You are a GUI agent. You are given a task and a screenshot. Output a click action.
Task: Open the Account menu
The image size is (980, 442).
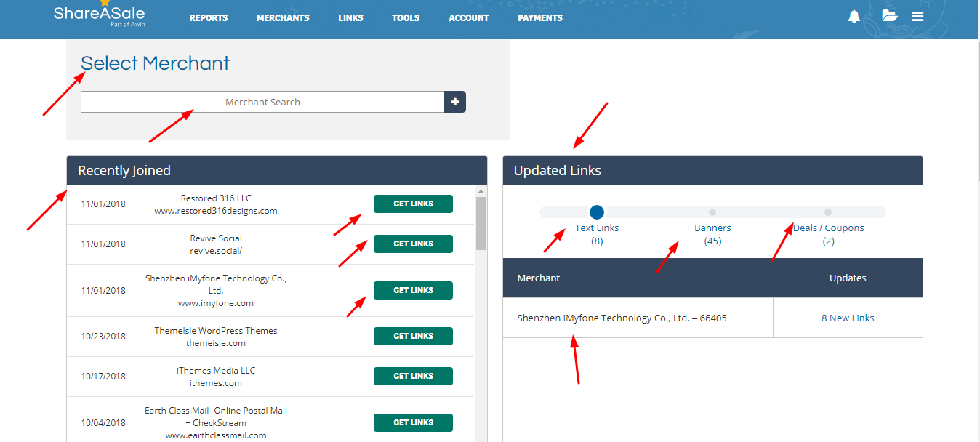pos(469,18)
